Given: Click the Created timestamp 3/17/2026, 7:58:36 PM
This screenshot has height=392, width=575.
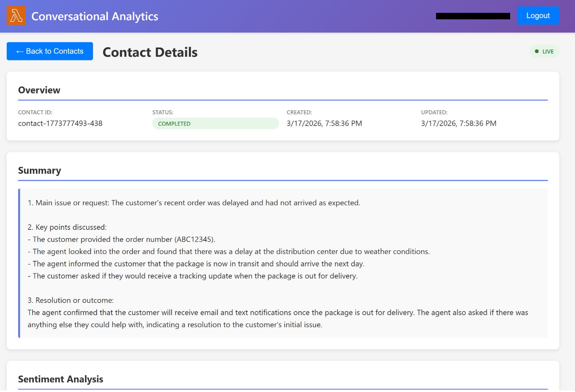Looking at the screenshot, I should pos(324,124).
